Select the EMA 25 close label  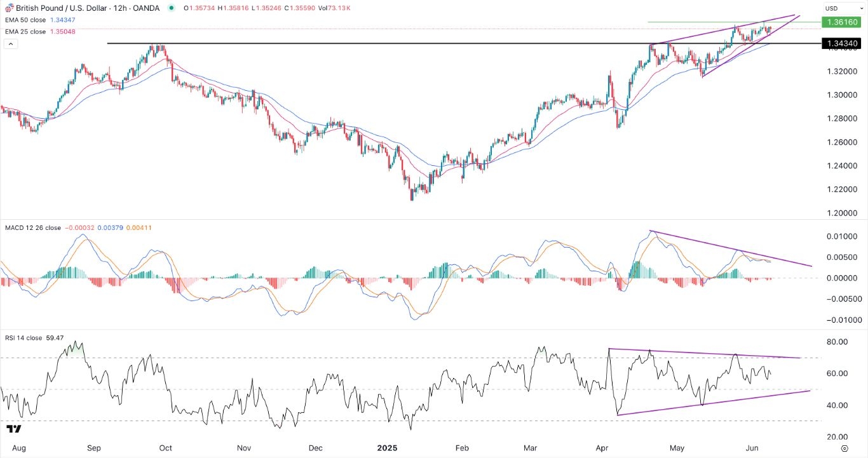click(25, 31)
